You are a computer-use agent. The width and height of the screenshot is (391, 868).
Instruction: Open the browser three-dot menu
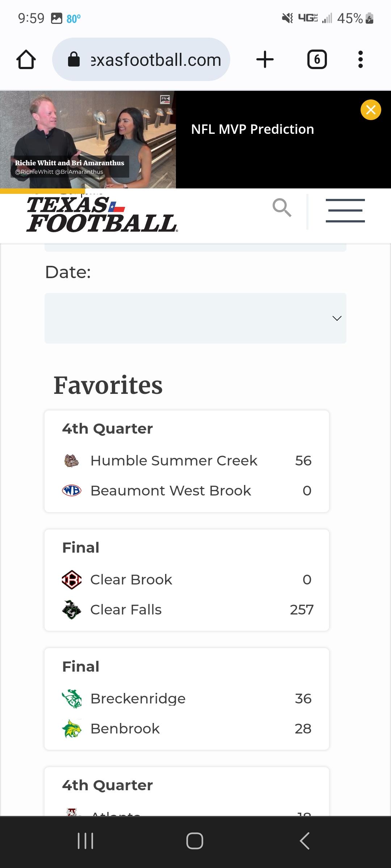(360, 59)
